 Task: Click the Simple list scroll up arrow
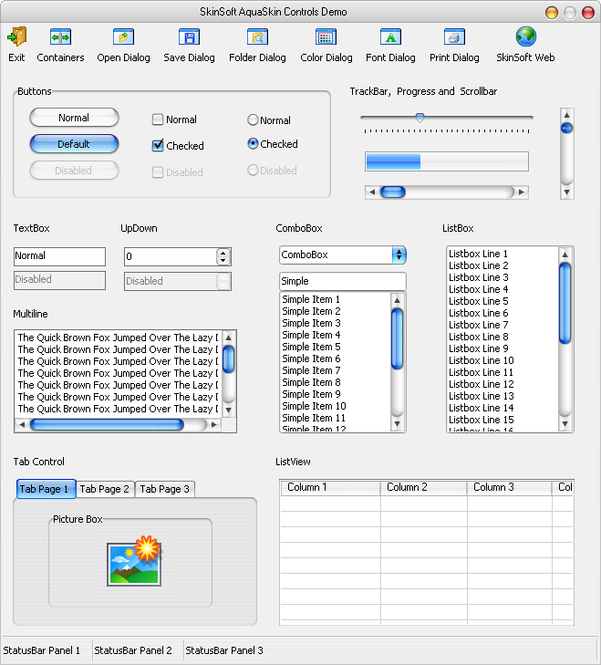397,301
